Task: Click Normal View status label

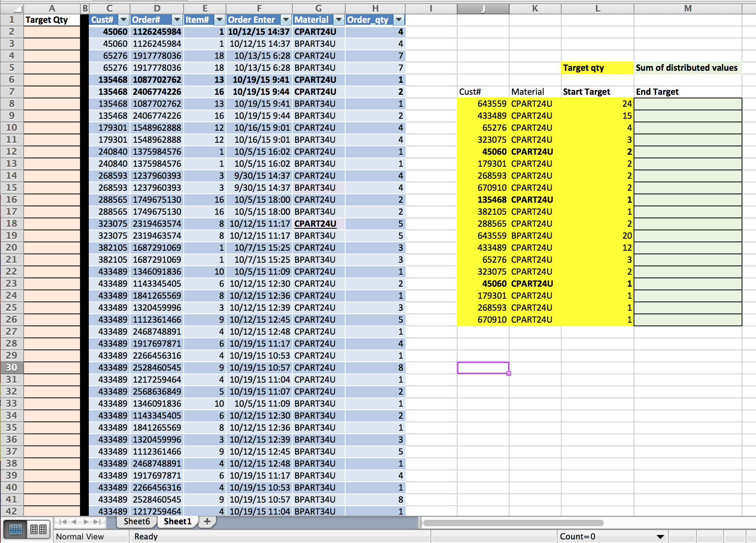Action: (x=80, y=537)
